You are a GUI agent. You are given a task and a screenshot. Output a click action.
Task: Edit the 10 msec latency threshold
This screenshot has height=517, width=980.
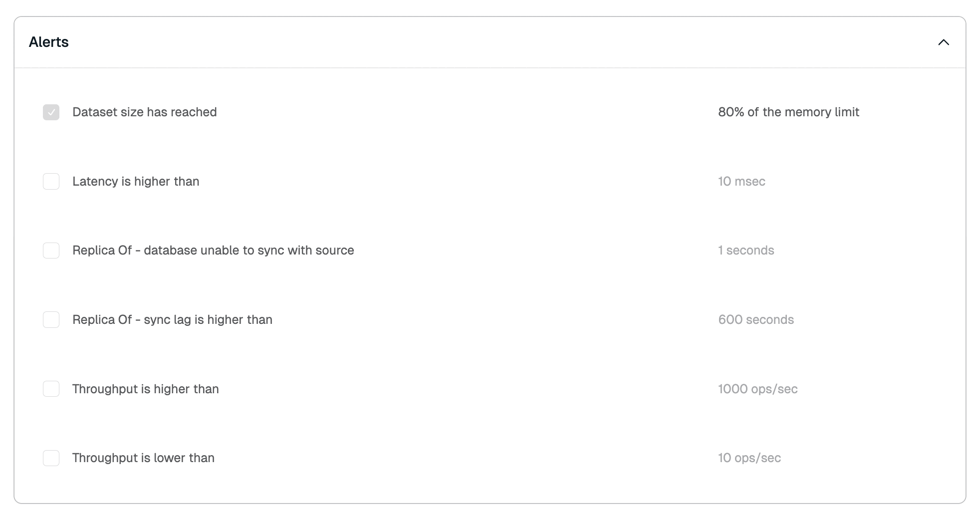pos(741,182)
